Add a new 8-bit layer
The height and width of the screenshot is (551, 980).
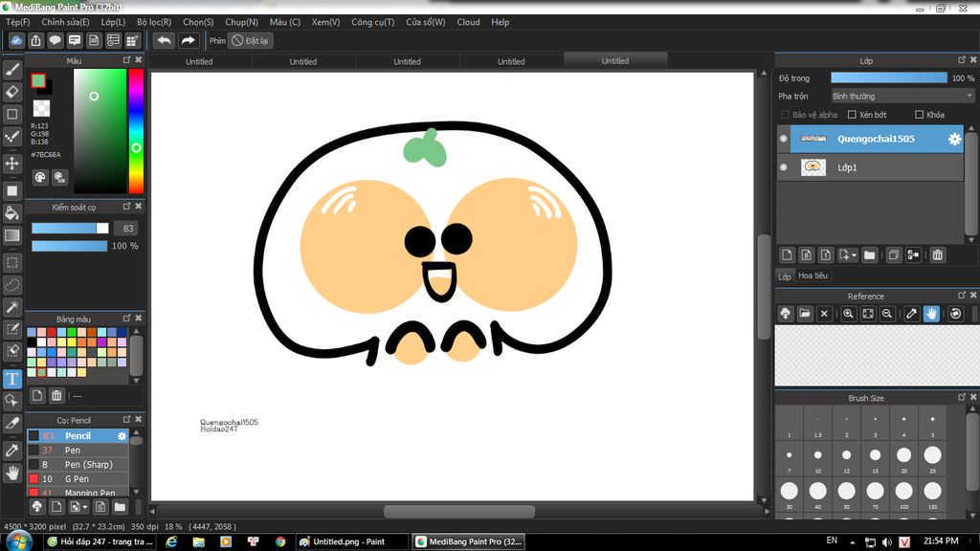coord(806,254)
